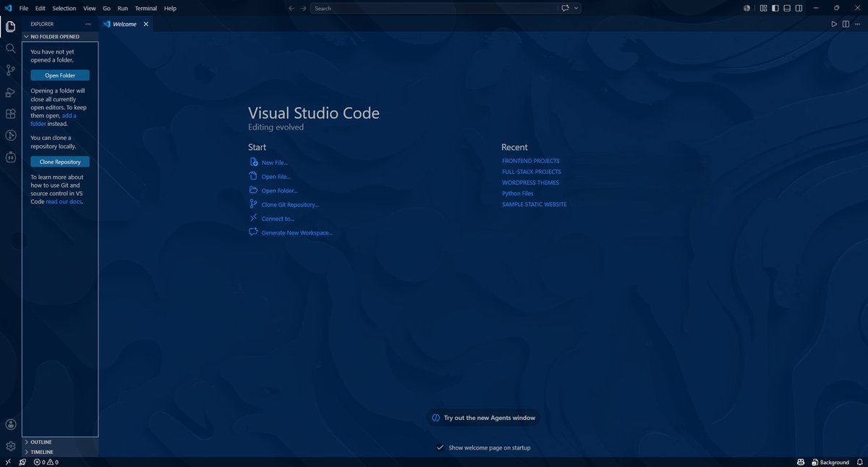The image size is (868, 467).
Task: Open the Run menu
Action: (x=123, y=8)
